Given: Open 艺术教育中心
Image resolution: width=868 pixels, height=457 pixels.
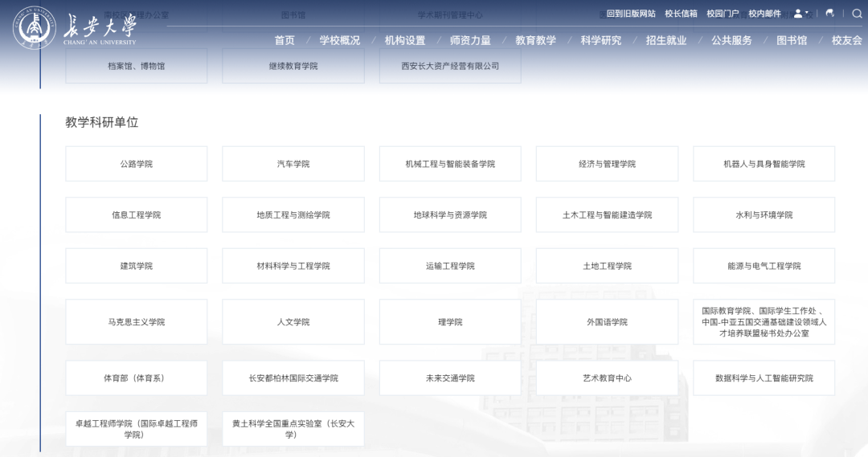Looking at the screenshot, I should pyautogui.click(x=608, y=378).
